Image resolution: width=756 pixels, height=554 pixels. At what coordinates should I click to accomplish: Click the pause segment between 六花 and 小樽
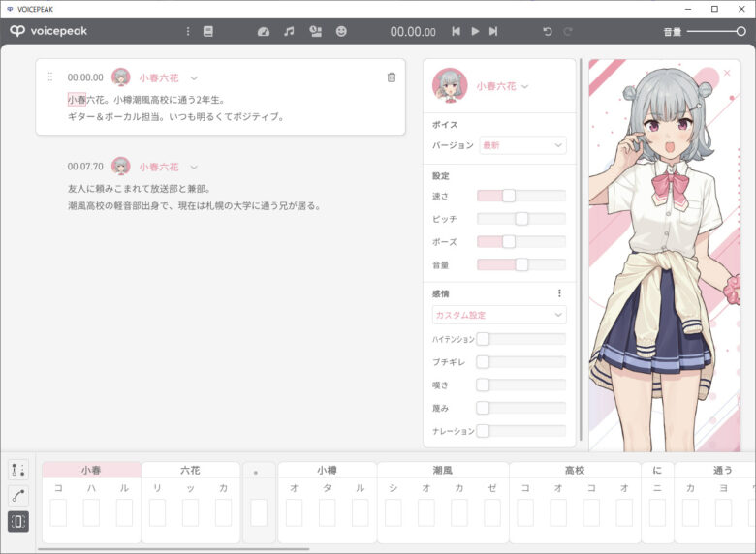[259, 503]
